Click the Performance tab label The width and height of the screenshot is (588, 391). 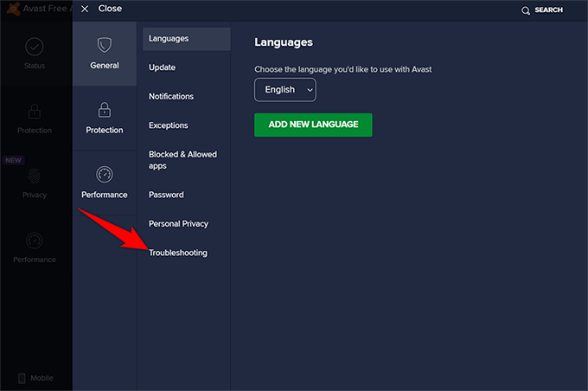click(105, 195)
